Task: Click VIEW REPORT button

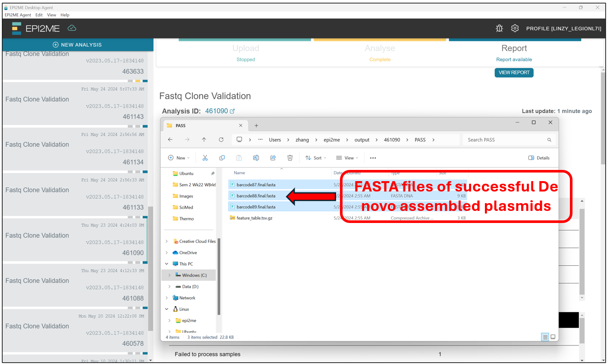Action: point(514,72)
